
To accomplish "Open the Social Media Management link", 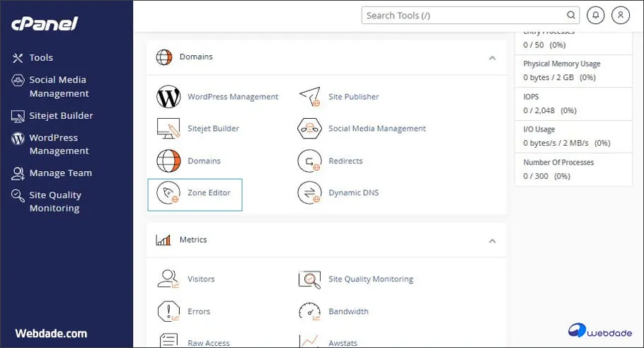I will pyautogui.click(x=377, y=129).
